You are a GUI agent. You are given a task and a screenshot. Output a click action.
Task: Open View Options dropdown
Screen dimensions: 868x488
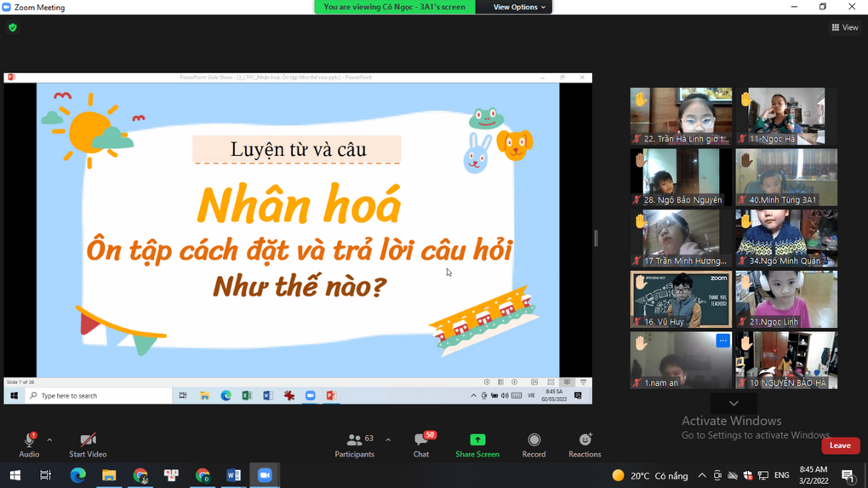[519, 7]
